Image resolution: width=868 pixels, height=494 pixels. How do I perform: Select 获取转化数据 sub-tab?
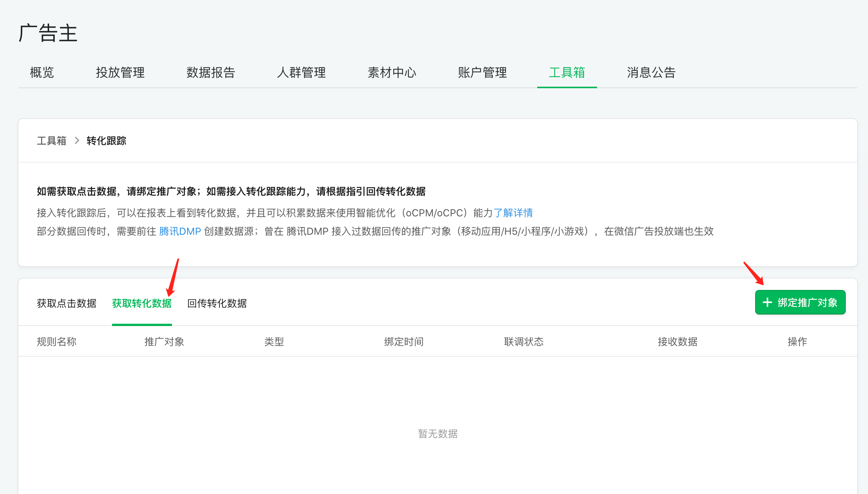pos(142,303)
